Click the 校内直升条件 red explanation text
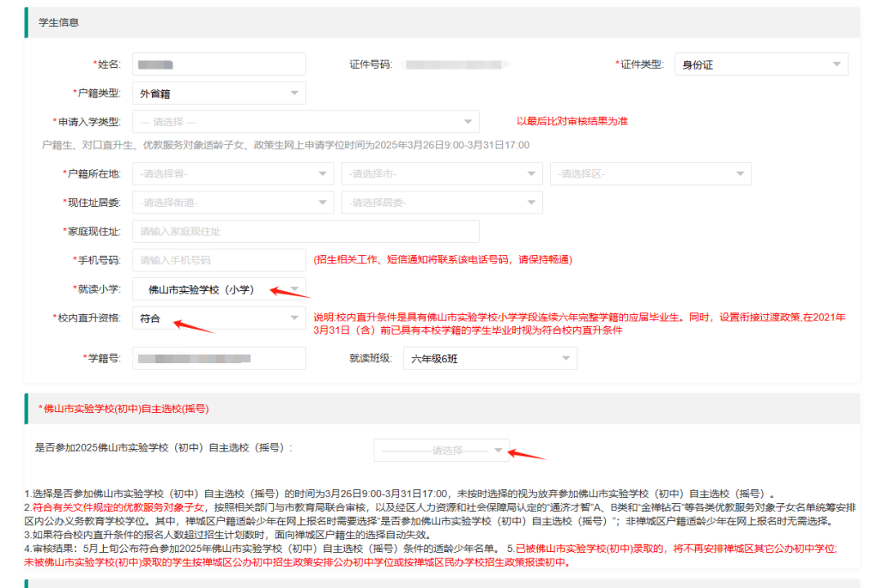The width and height of the screenshot is (883, 588). tap(580, 324)
